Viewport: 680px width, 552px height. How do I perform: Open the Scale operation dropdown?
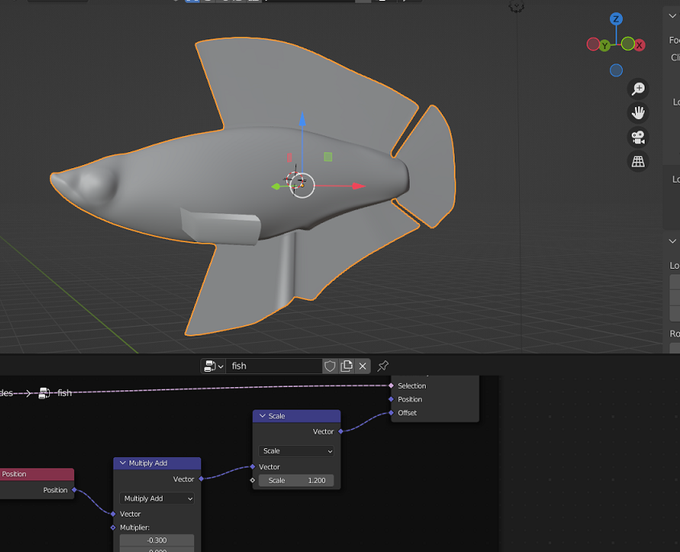pyautogui.click(x=297, y=451)
